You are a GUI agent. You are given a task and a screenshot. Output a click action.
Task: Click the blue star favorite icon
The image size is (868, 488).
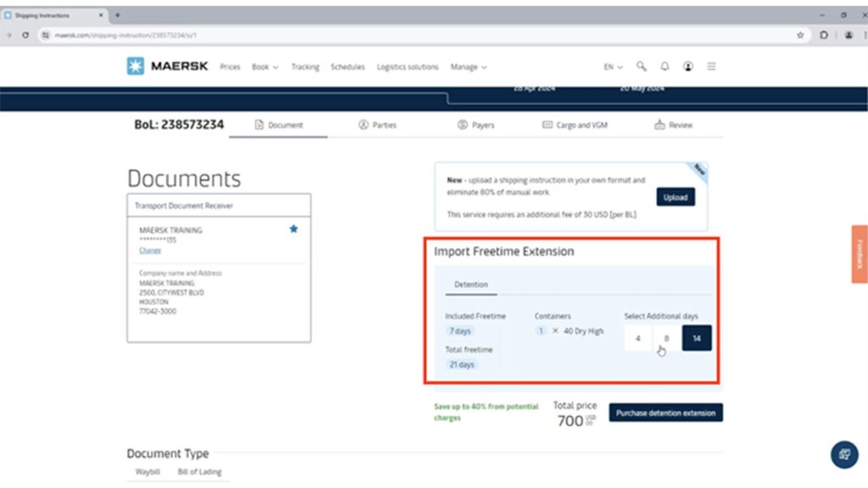tap(294, 229)
